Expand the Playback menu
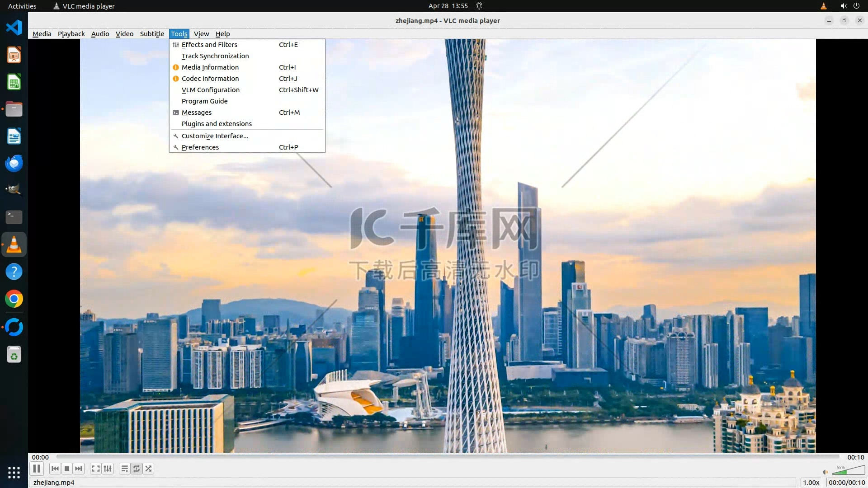 71,34
